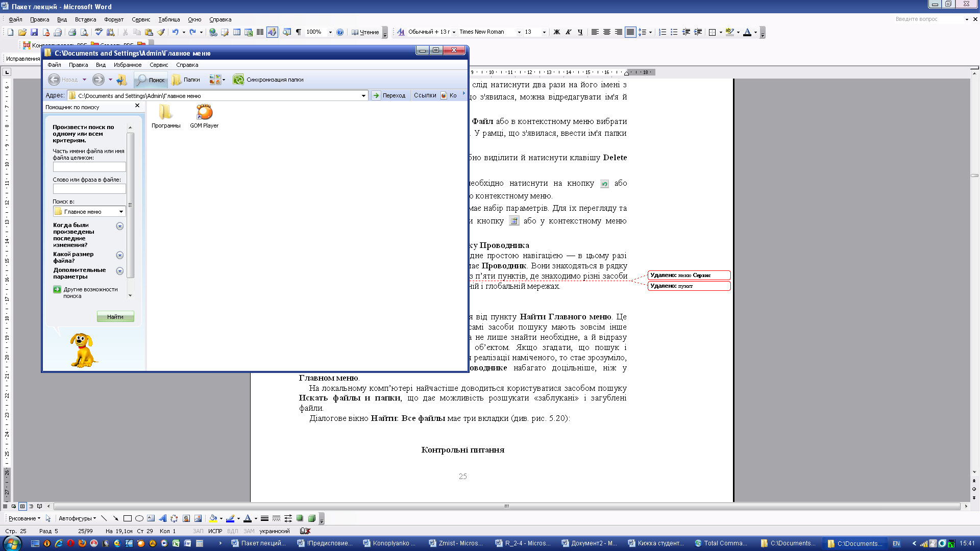This screenshot has height=551, width=980.
Task: Click 'Слово или фраза в файле' input field
Action: click(x=89, y=189)
